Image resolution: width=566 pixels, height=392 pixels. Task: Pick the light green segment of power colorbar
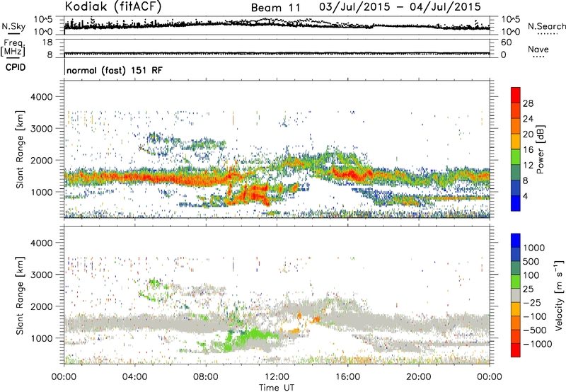516,157
